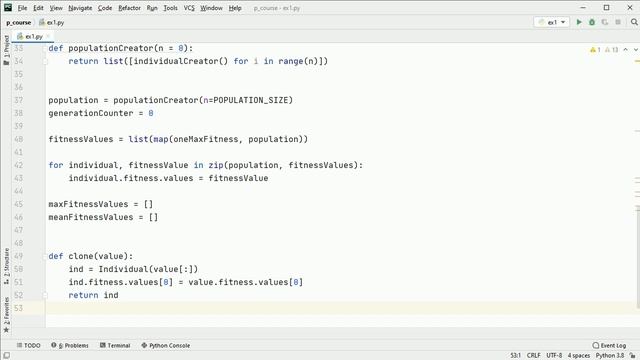Open the VCS menu
This screenshot has height=360, width=640.
[189, 8]
